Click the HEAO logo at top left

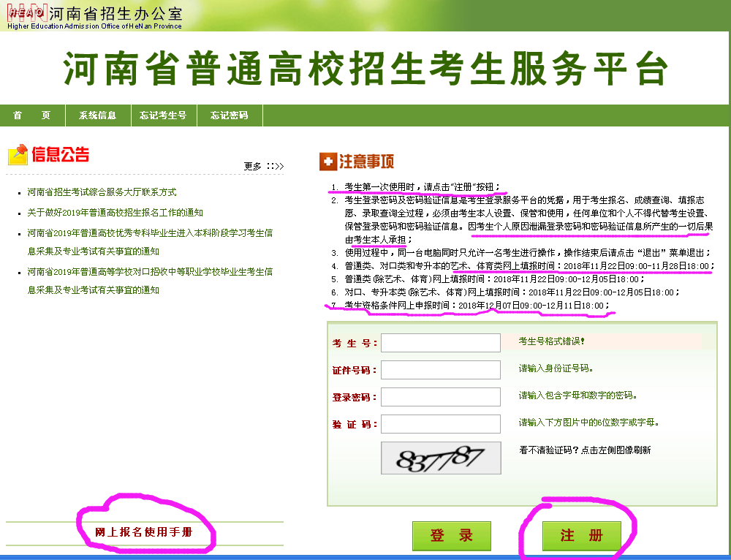coord(28,14)
